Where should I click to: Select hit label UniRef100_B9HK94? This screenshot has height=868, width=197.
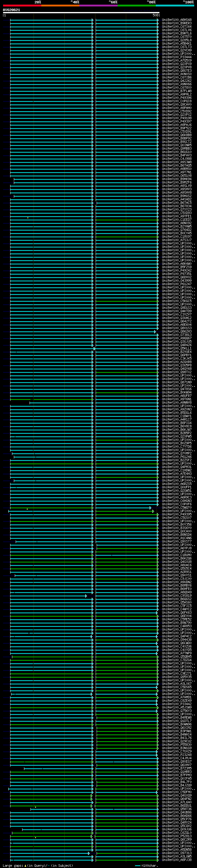tap(177, 179)
